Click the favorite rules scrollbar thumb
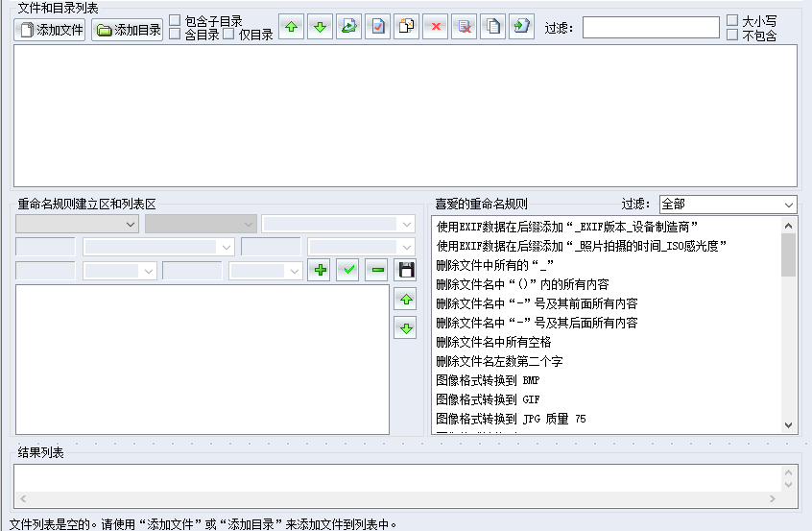 coord(788,254)
